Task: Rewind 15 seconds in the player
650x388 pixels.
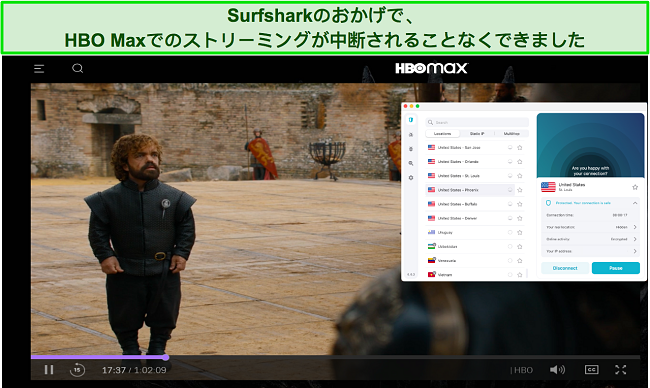Action: click(77, 369)
